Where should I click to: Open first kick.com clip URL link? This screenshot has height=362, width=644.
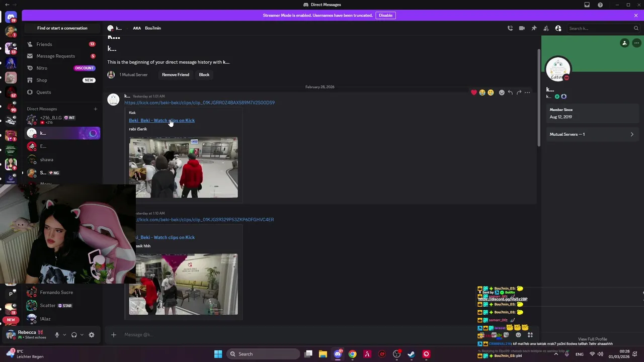coord(199,103)
